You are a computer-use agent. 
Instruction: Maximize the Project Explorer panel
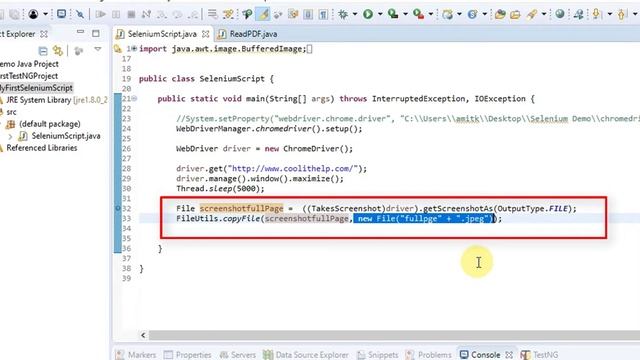point(96,33)
